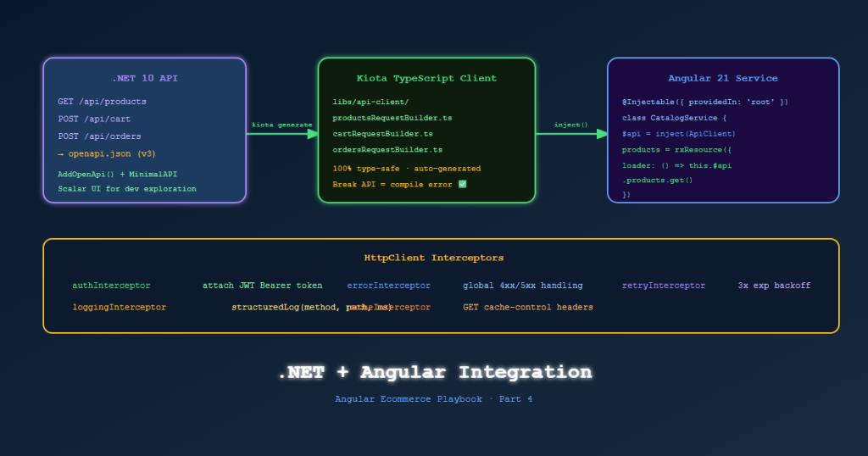Click 'Scalar UI for dev exploration' text
The width and height of the screenshot is (868, 456).
[x=127, y=189]
